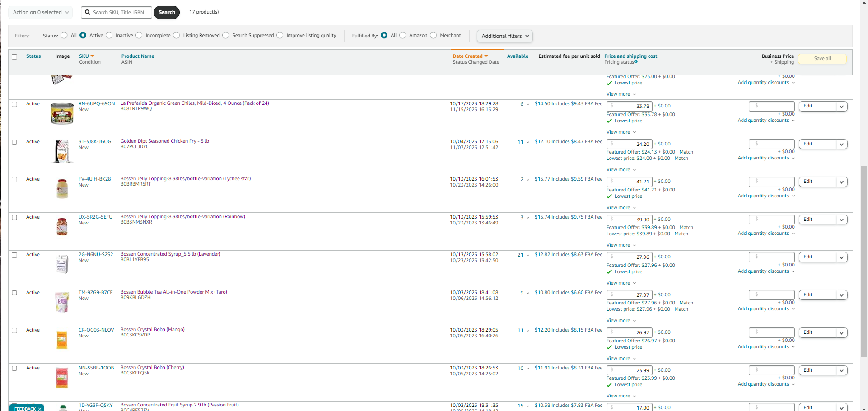Open Bossen Crystal Boba Mango image

tap(62, 340)
